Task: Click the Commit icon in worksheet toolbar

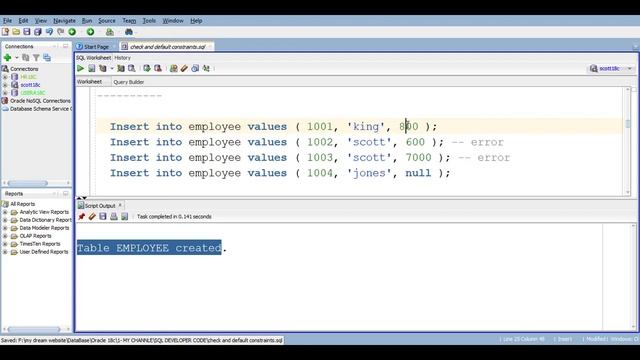Action: click(x=147, y=69)
